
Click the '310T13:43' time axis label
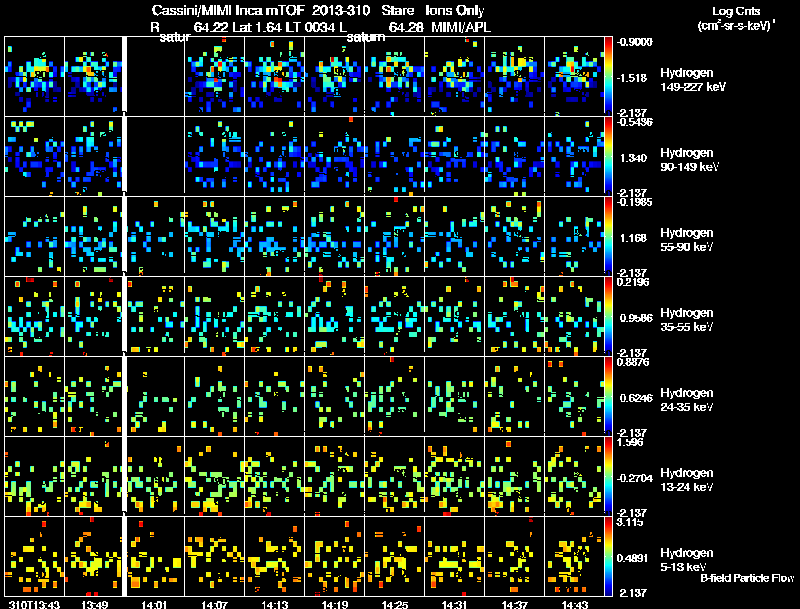click(34, 604)
